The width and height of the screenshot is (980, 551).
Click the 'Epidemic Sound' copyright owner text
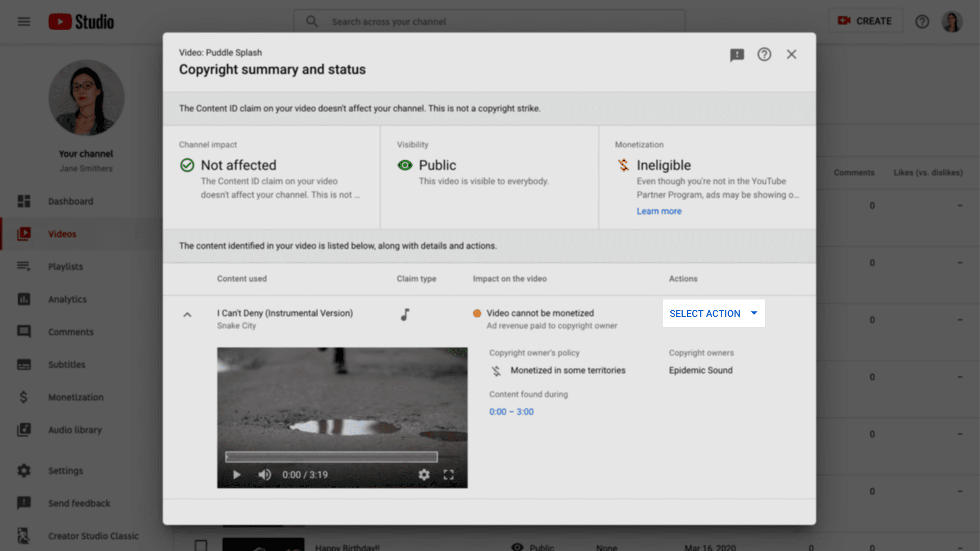(701, 370)
